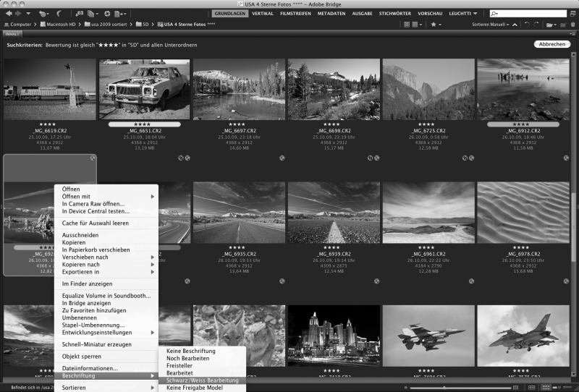This screenshot has width=579, height=392.
Task: Click the rotate counterclockwise icon
Action: 527,25
